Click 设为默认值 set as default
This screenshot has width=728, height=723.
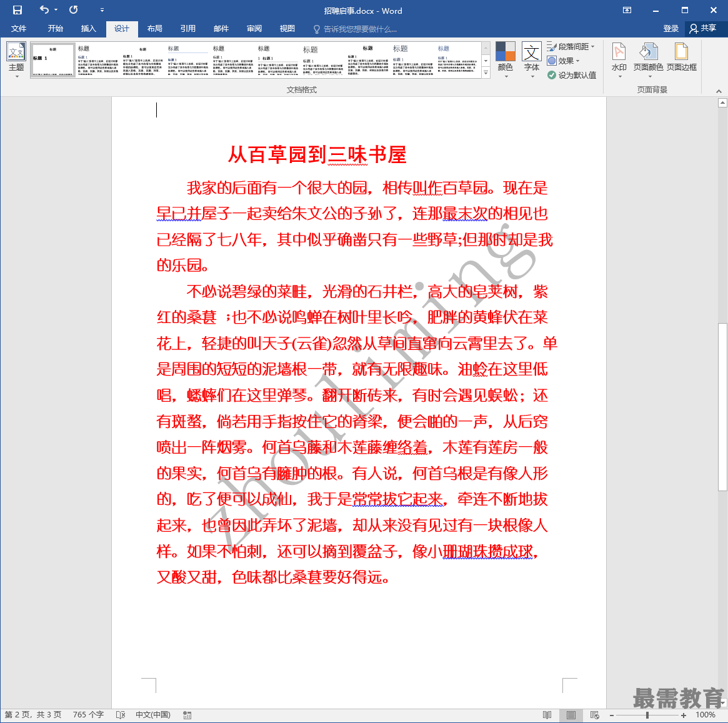[572, 75]
